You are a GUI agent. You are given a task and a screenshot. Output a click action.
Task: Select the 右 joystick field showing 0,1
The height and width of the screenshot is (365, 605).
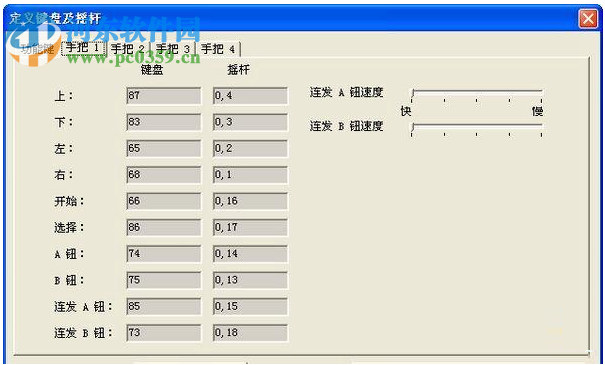point(250,175)
